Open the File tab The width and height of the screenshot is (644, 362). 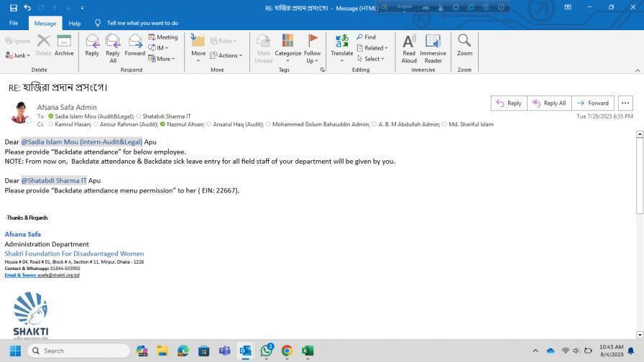[14, 23]
